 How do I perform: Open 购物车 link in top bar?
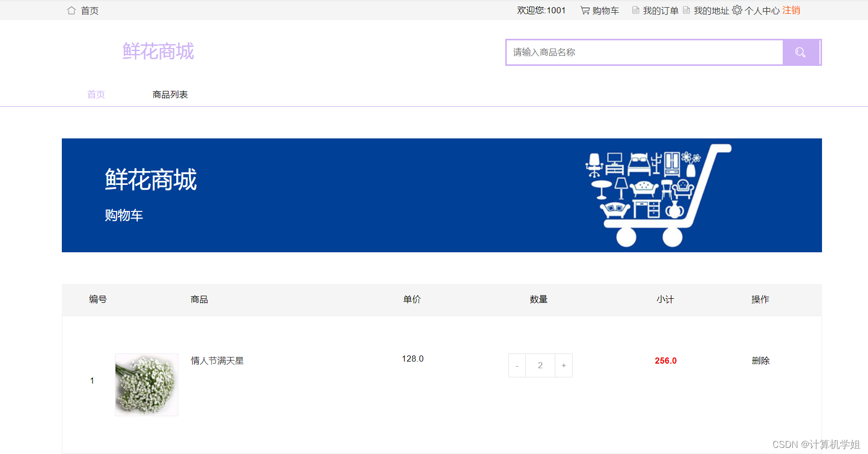(x=606, y=11)
